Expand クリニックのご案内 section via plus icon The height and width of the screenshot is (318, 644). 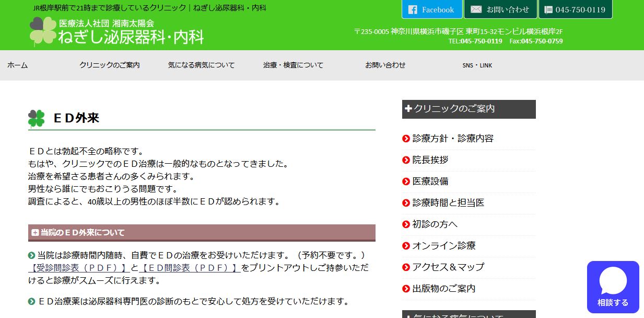pos(408,109)
